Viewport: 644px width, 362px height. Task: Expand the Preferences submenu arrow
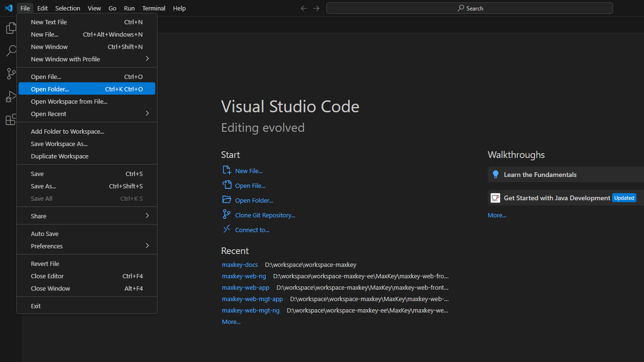pos(147,246)
